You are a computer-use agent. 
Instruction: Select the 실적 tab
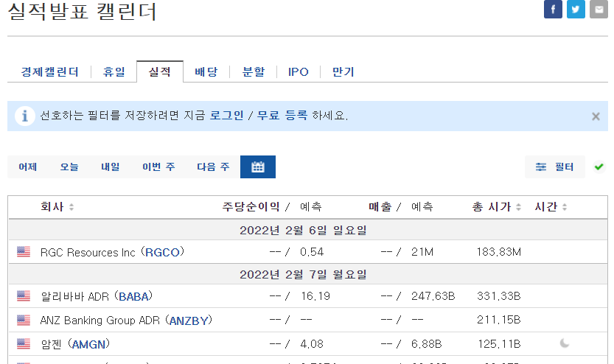point(160,71)
